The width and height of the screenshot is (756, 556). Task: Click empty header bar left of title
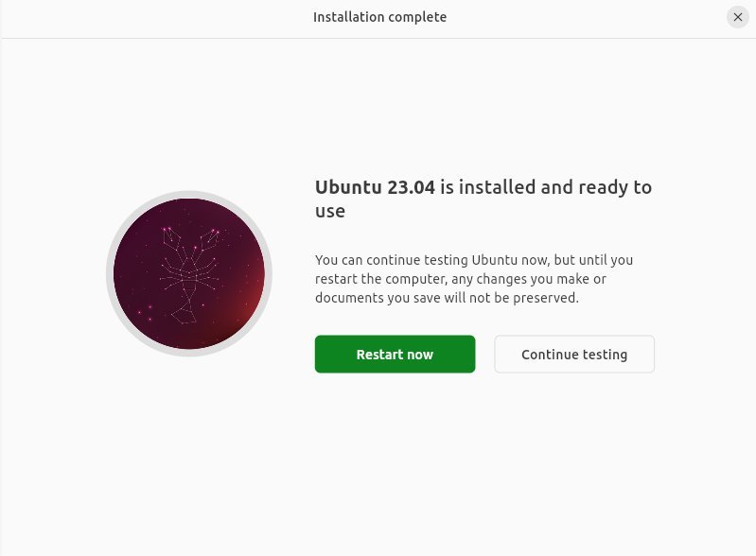pos(154,18)
